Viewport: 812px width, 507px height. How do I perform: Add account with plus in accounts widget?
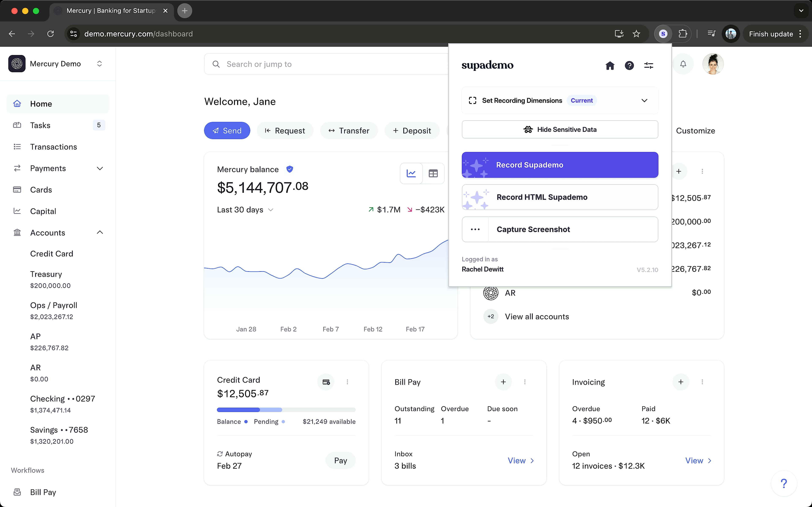(679, 171)
